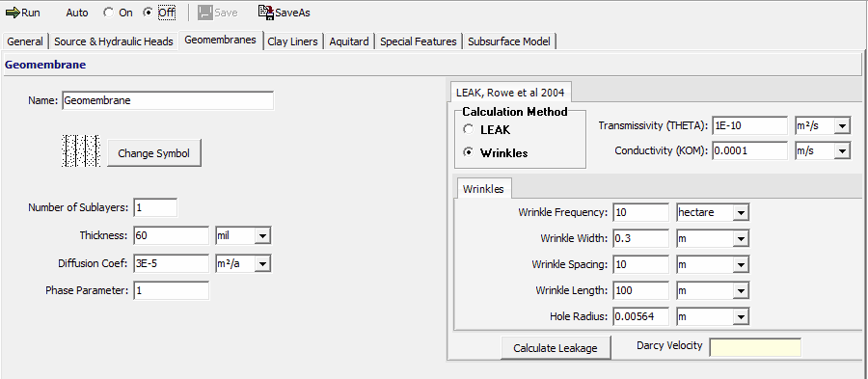Image resolution: width=868 pixels, height=379 pixels.
Task: Expand Transmissivity unit dropdown m²/s
Action: coord(823,125)
